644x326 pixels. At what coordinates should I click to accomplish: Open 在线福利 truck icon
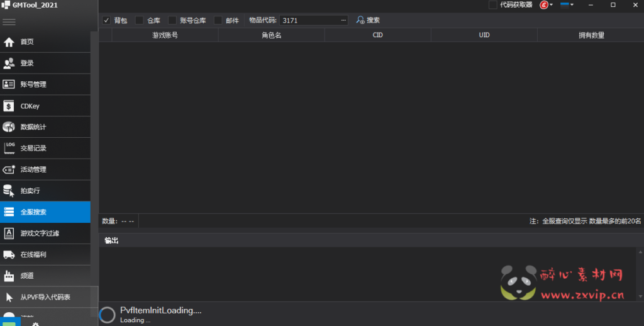(9, 255)
